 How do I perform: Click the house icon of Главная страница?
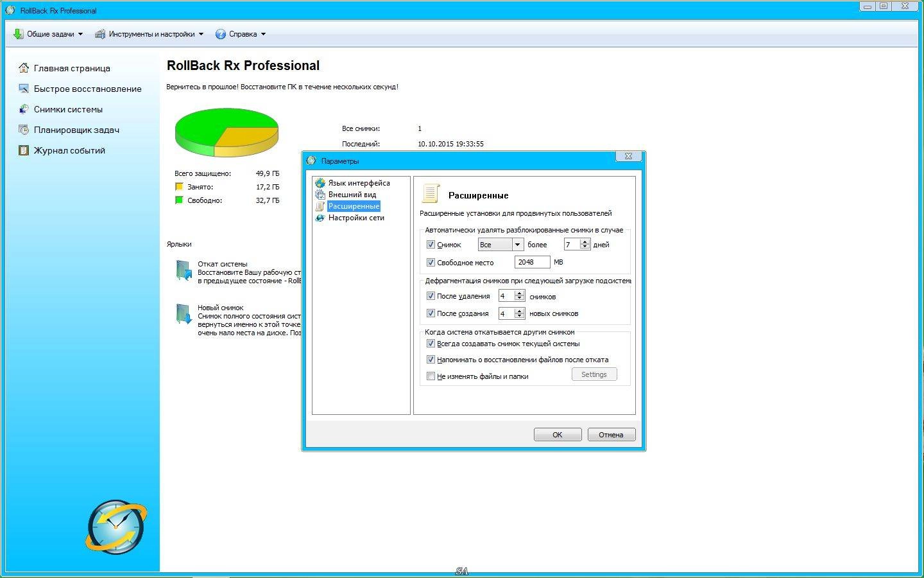click(x=24, y=68)
